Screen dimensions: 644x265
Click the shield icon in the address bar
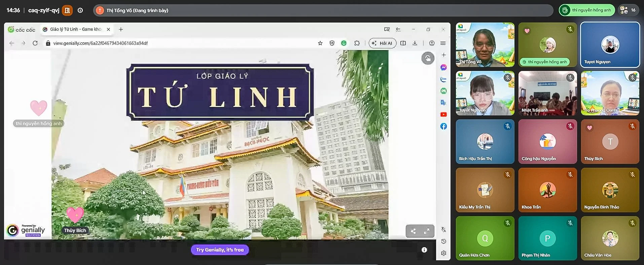point(332,43)
